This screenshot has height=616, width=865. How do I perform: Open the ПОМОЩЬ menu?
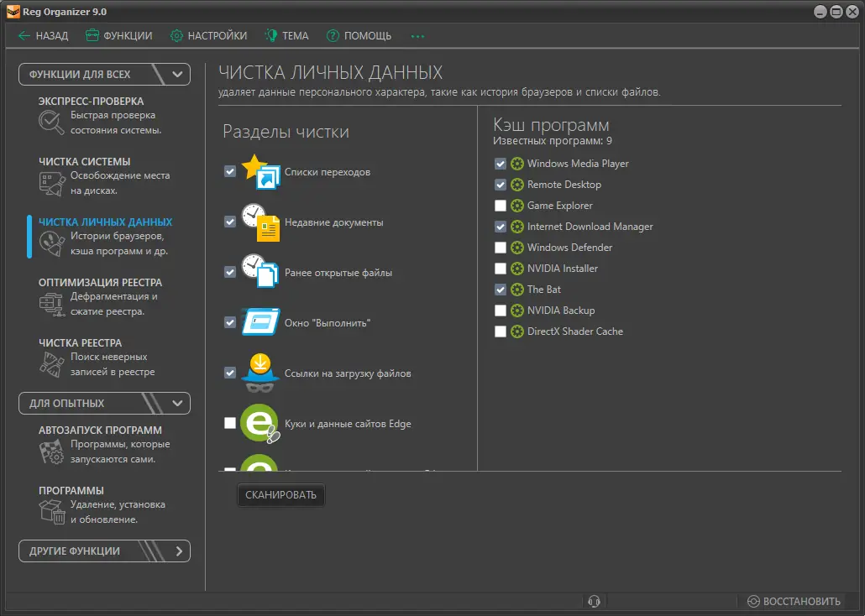pos(358,36)
